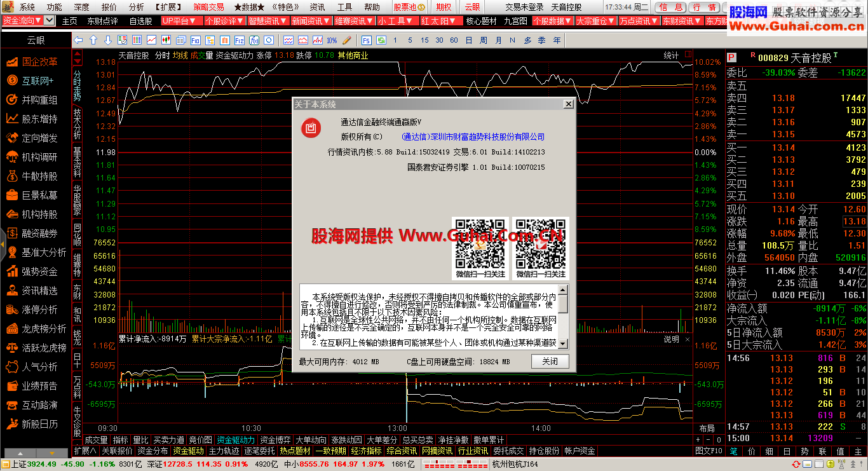
Task: Select the 日 daily period button
Action: (469, 40)
